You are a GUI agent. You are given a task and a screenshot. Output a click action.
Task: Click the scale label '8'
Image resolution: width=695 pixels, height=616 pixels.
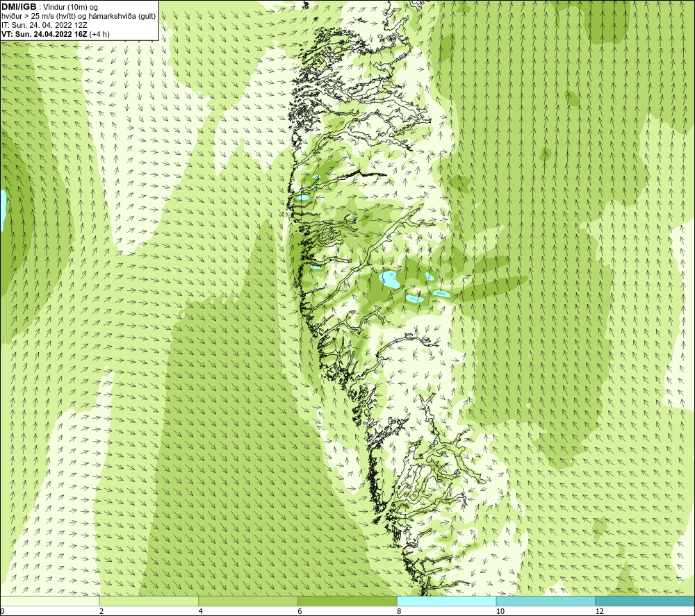coord(400,611)
